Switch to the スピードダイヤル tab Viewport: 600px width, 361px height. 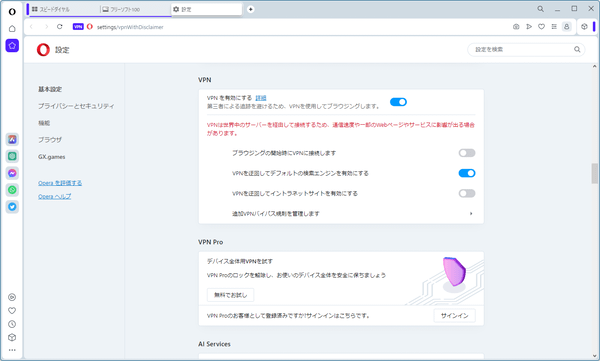pyautogui.click(x=64, y=9)
